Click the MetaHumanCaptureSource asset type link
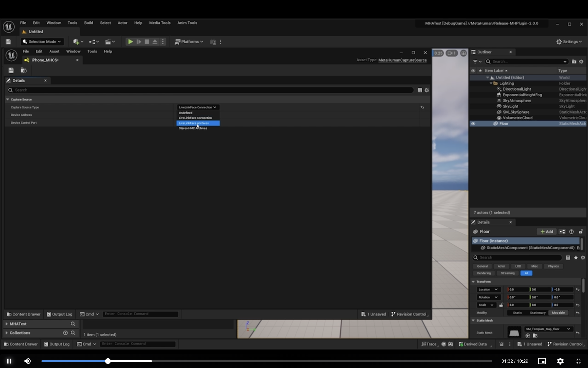Screen dimensions: 588x368 tap(402, 60)
